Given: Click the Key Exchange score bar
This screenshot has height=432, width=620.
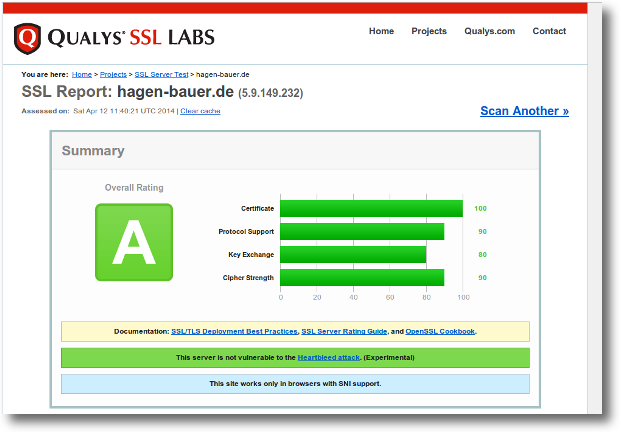Looking at the screenshot, I should [x=353, y=255].
